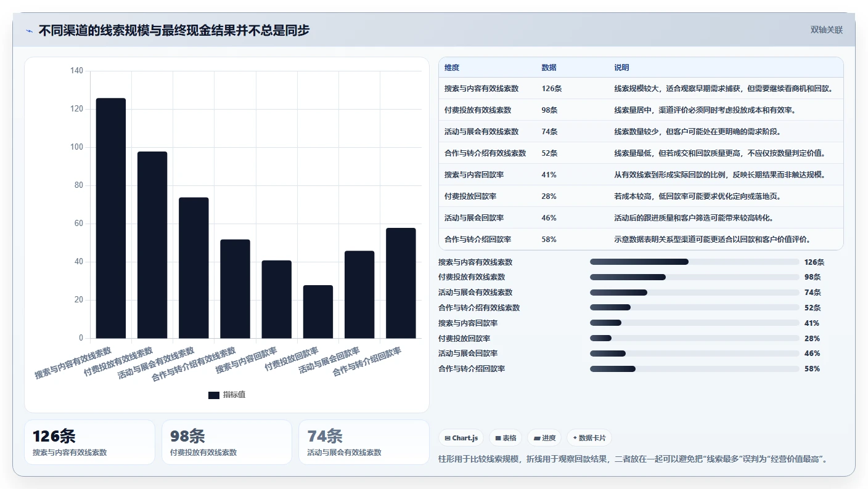Screen dimensions: 868x489
Task: Select the Chart.js chip
Action: click(461, 438)
